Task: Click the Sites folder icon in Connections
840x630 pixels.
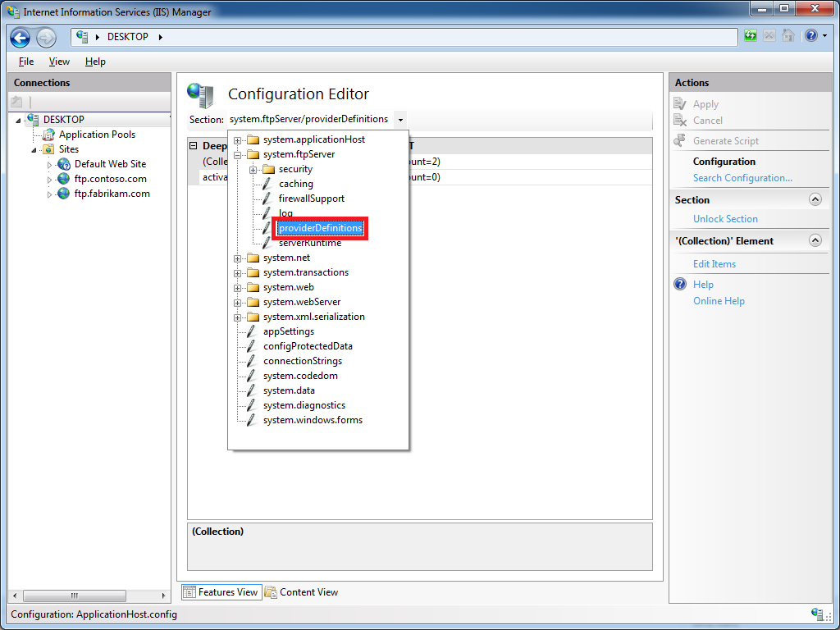Action: 48,149
